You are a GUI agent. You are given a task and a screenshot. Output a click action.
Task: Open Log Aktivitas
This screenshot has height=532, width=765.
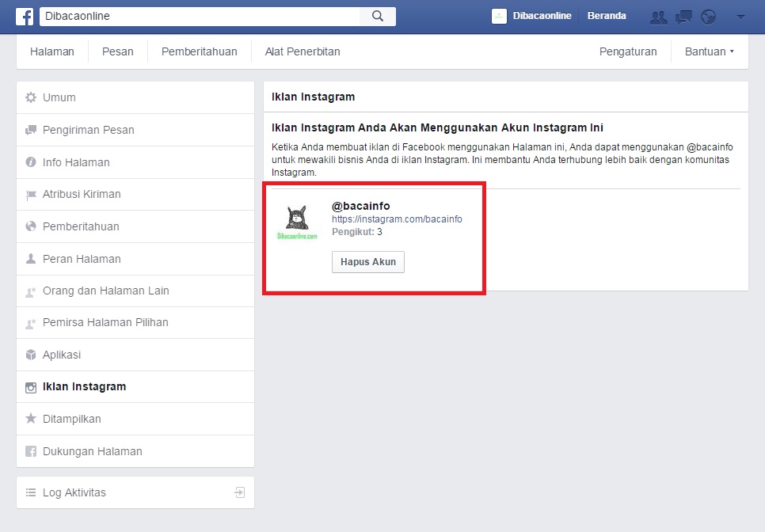click(x=135, y=492)
